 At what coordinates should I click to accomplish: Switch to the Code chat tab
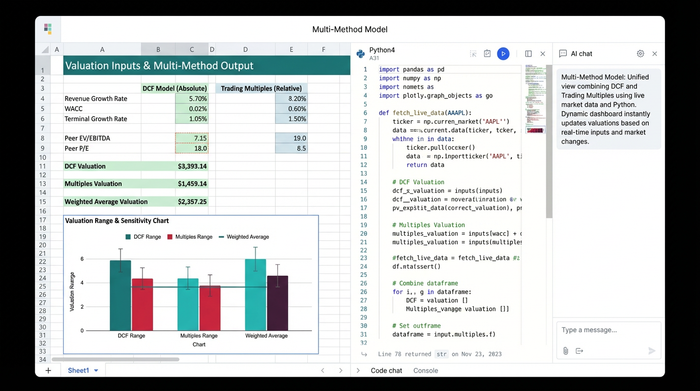coord(386,370)
